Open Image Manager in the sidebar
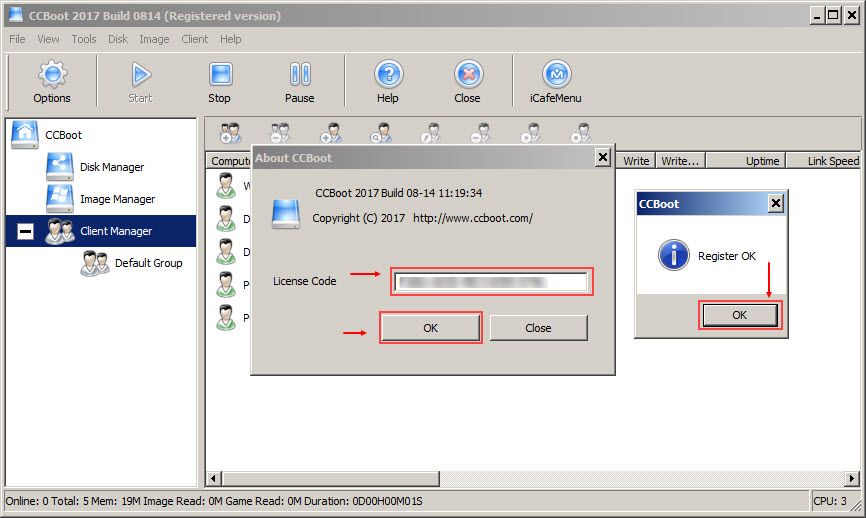866x518 pixels. point(117,199)
